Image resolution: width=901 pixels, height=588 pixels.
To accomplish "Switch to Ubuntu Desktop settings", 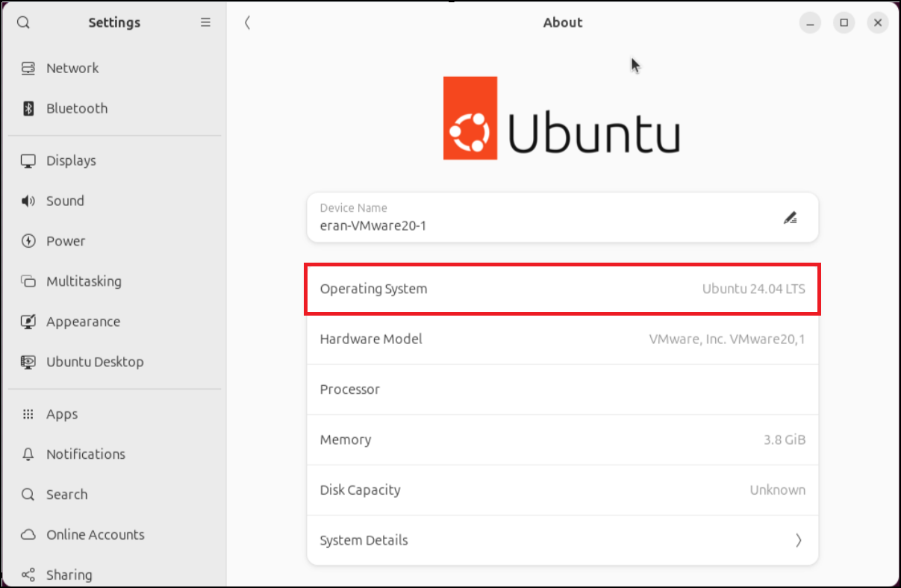I will click(95, 362).
